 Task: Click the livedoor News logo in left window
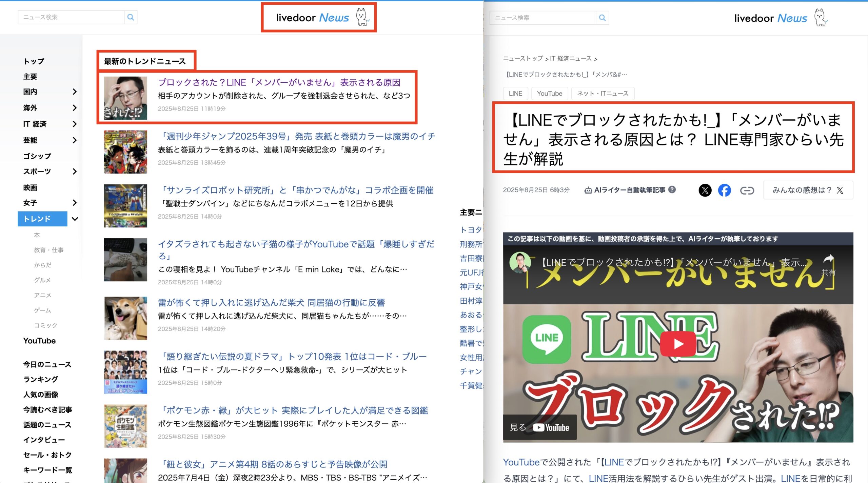(312, 17)
